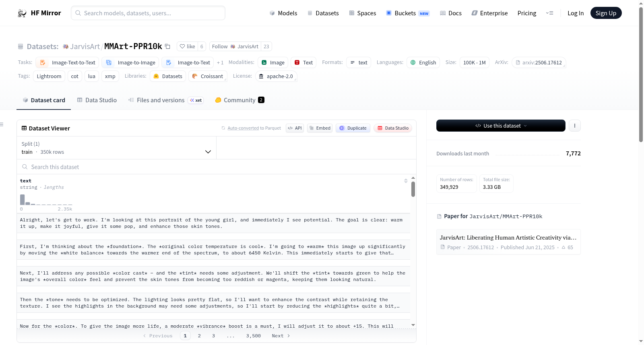Filter by Image modality tag
Image resolution: width=644 pixels, height=345 pixels.
[273, 62]
